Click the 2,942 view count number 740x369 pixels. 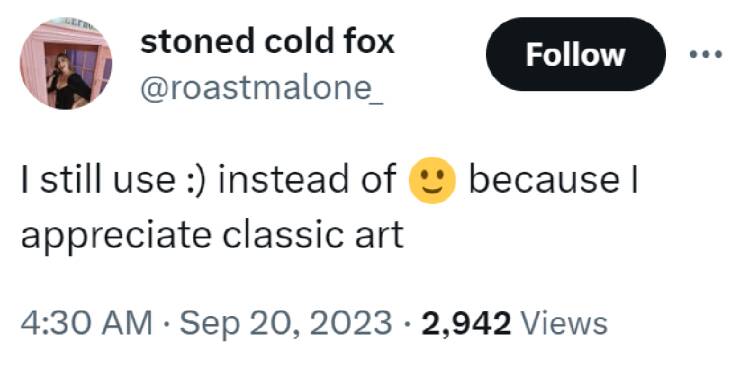coord(466,324)
